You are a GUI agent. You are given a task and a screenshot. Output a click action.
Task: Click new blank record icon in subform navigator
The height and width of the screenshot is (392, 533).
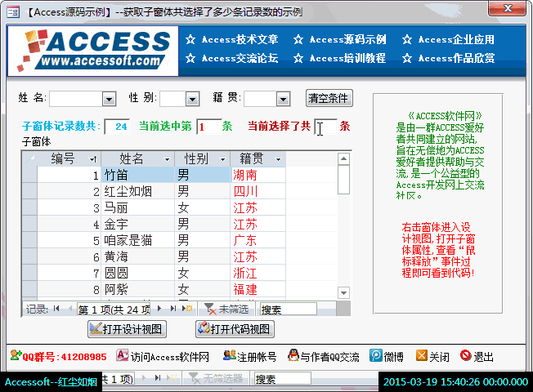(187, 309)
